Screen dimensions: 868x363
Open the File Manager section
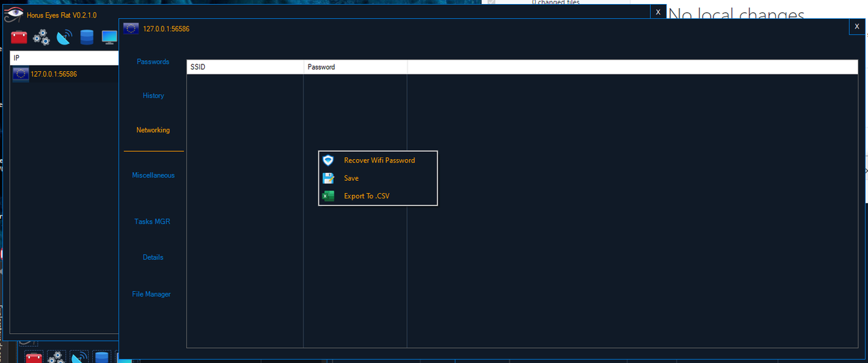click(x=152, y=294)
